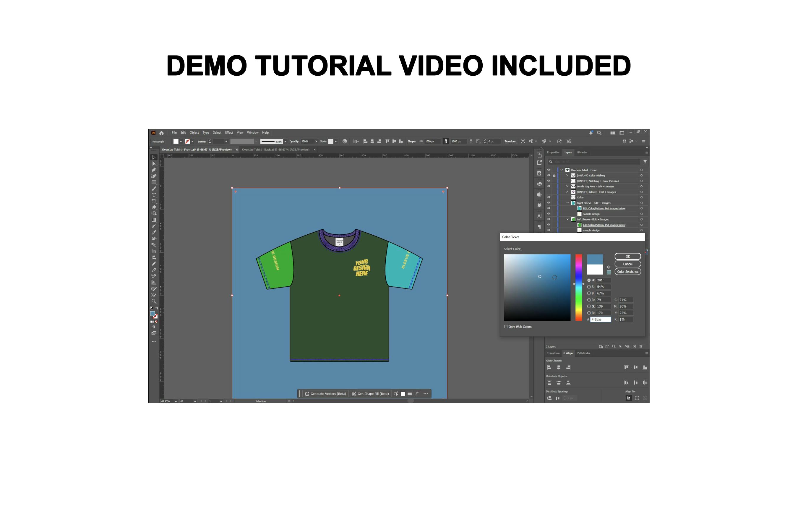Click Vertical Align Top in Align panel
The height and width of the screenshot is (532, 798).
tap(626, 367)
